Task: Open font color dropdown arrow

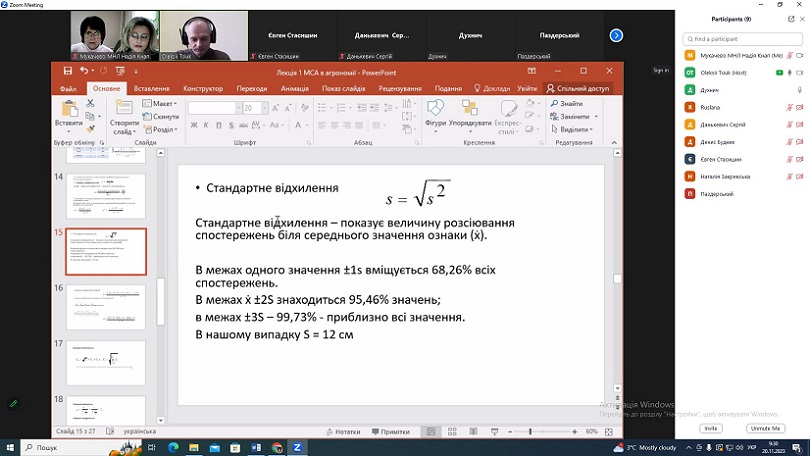Action: pyautogui.click(x=307, y=125)
